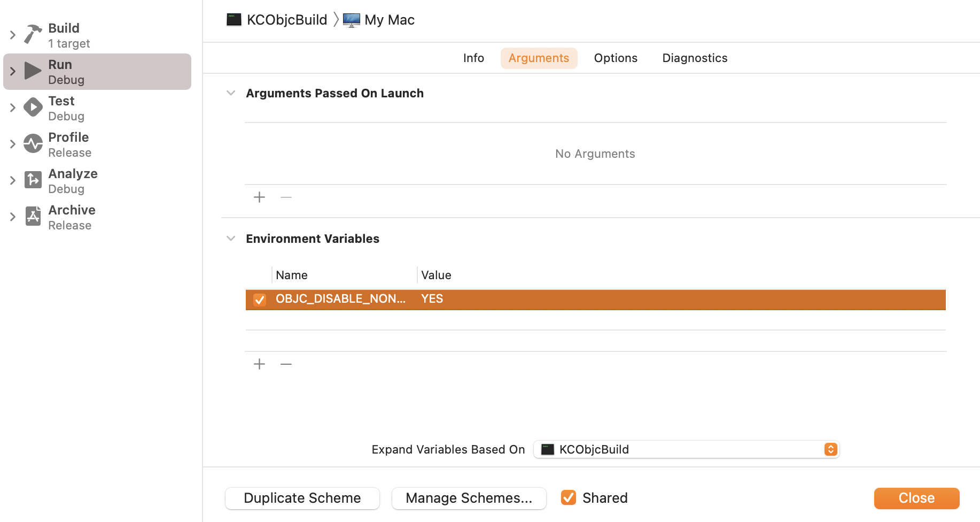
Task: Click the Analyze icon in sidebar
Action: coord(33,180)
